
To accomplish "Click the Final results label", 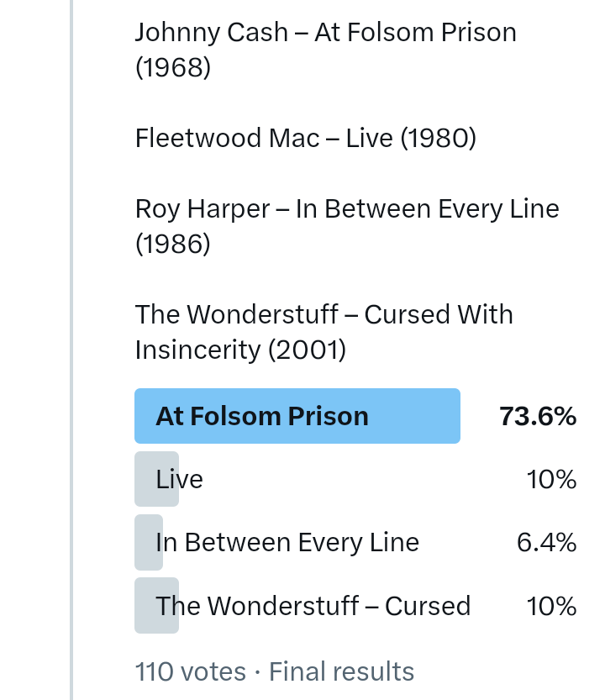I will 341,672.
